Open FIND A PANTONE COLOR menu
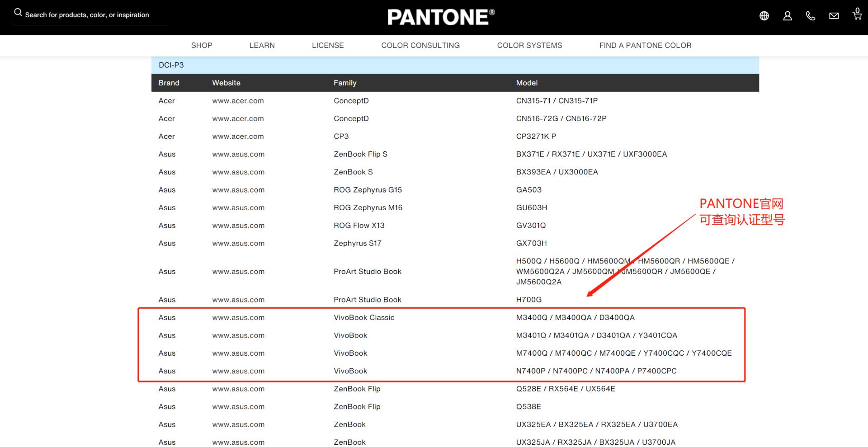868x447 pixels. (x=646, y=45)
